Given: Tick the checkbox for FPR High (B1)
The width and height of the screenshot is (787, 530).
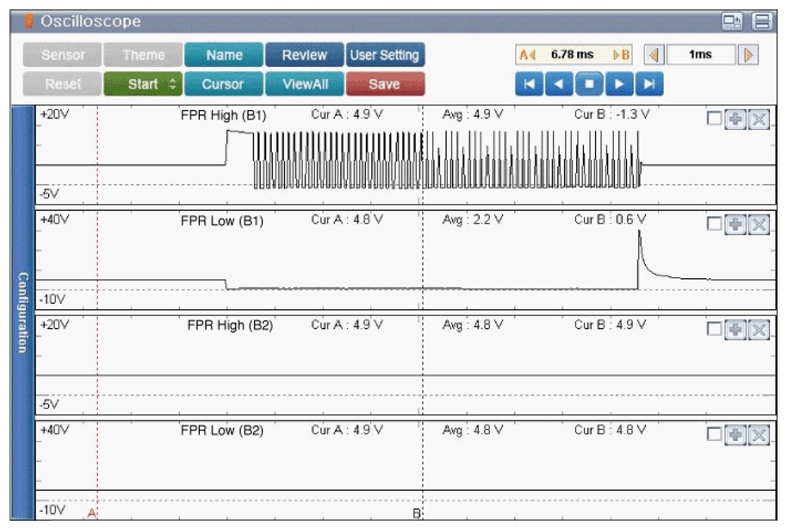Looking at the screenshot, I should pos(714,118).
